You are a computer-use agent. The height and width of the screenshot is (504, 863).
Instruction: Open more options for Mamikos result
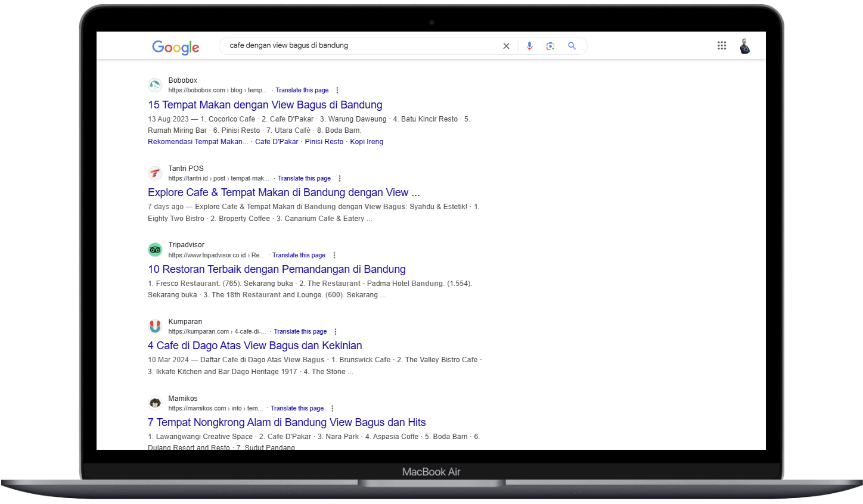(333, 409)
